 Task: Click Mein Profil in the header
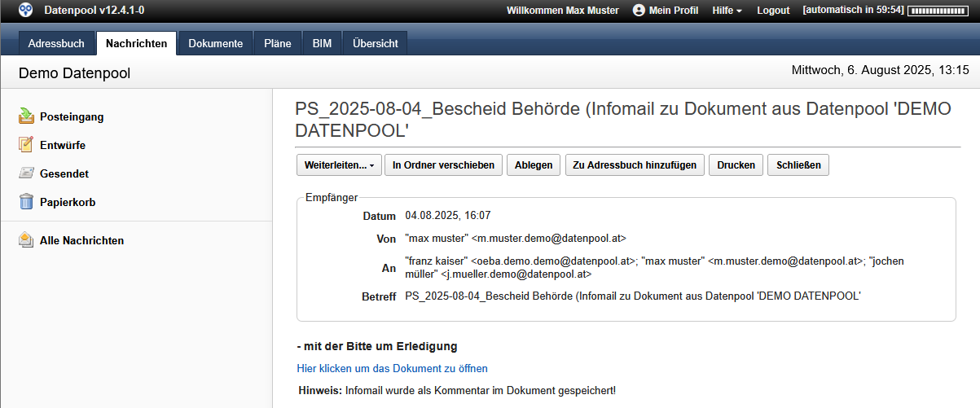[674, 11]
